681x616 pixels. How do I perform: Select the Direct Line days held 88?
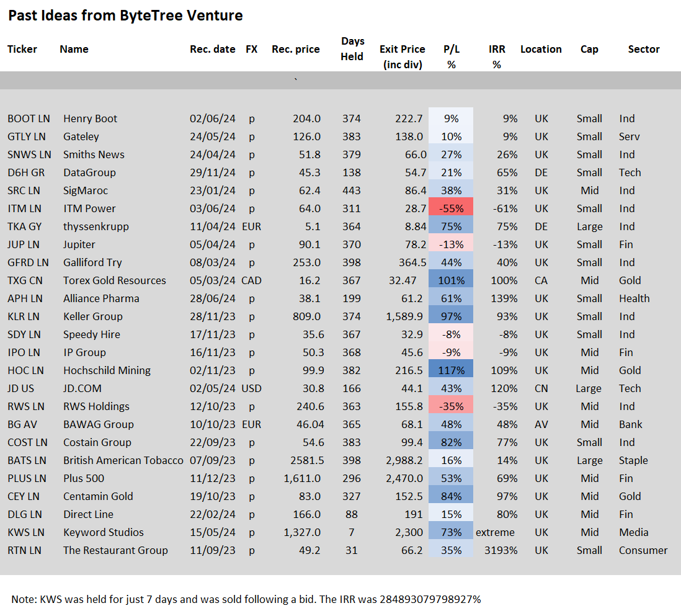(x=352, y=514)
